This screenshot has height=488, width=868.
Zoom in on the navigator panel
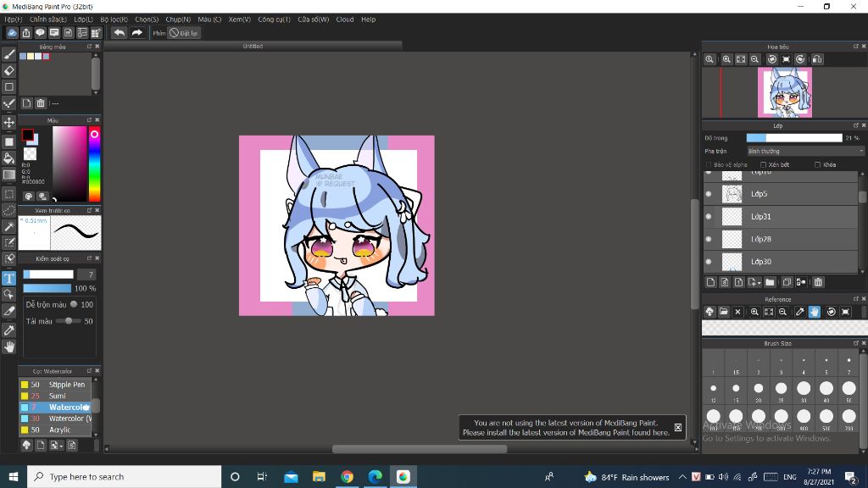click(726, 59)
